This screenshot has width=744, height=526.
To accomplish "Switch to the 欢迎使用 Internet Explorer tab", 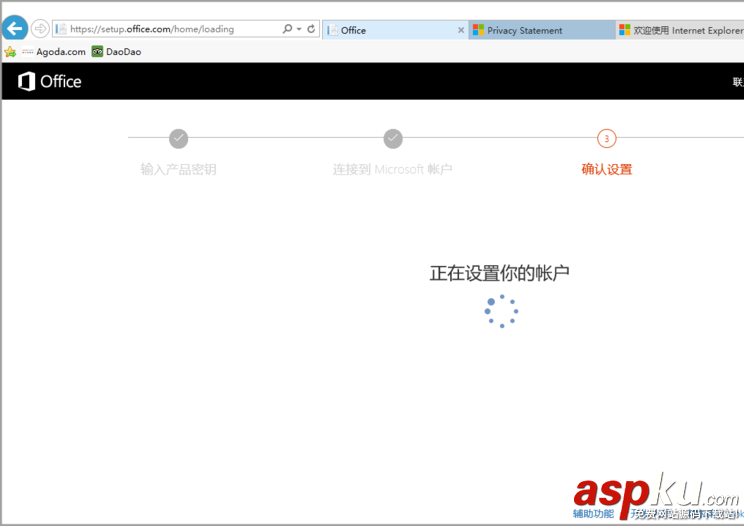I will 680,30.
